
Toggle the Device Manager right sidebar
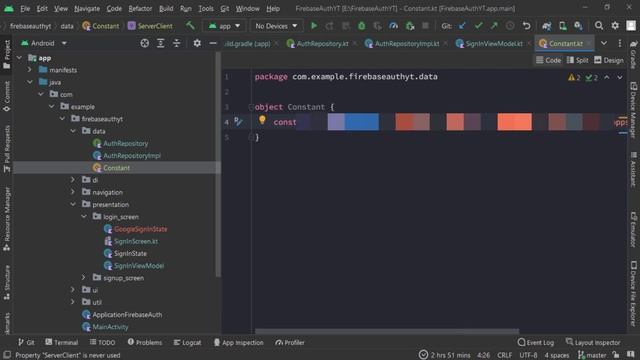point(633,110)
